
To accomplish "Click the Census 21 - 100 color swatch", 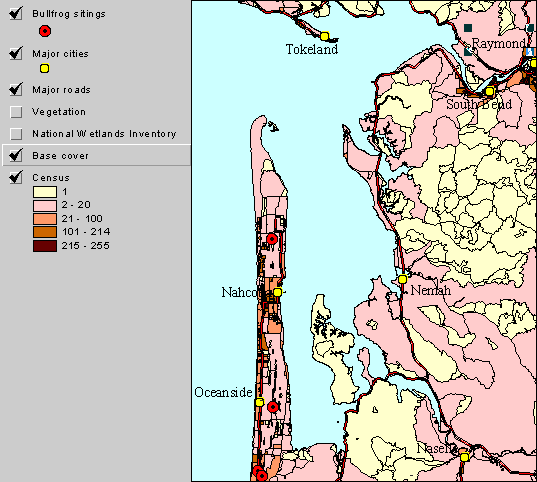I will click(x=45, y=219).
